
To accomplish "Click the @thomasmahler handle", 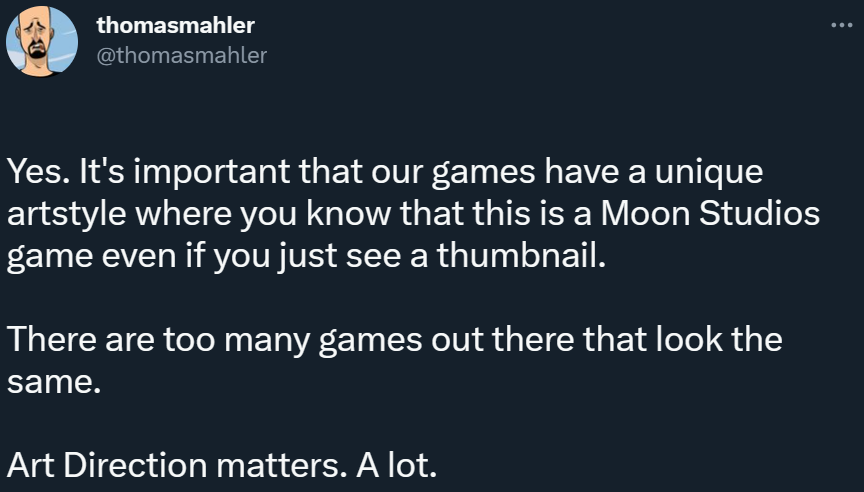I will pyautogui.click(x=181, y=56).
